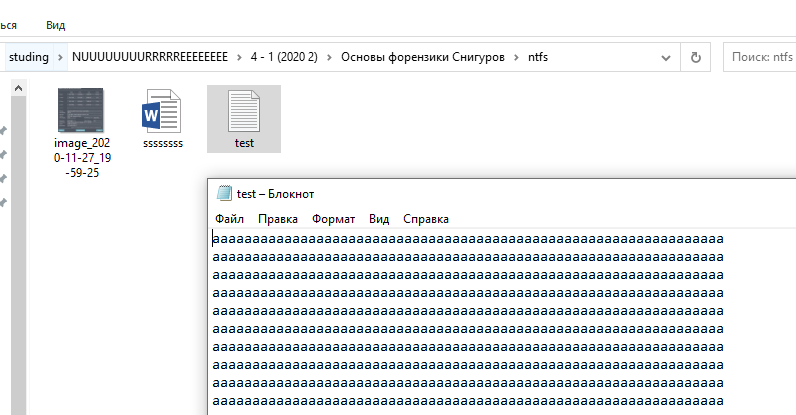Navigate to studing breadcrumb folder

28,57
